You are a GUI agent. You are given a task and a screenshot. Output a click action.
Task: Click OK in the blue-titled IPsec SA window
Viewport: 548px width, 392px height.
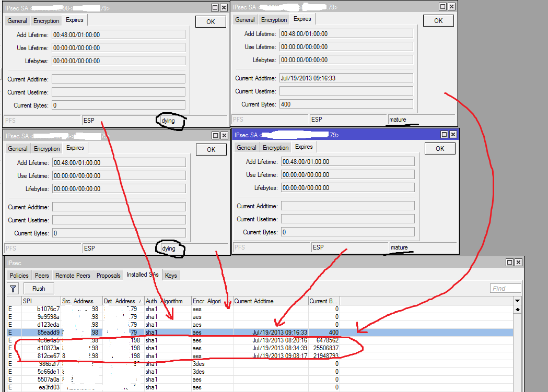pyautogui.click(x=440, y=149)
